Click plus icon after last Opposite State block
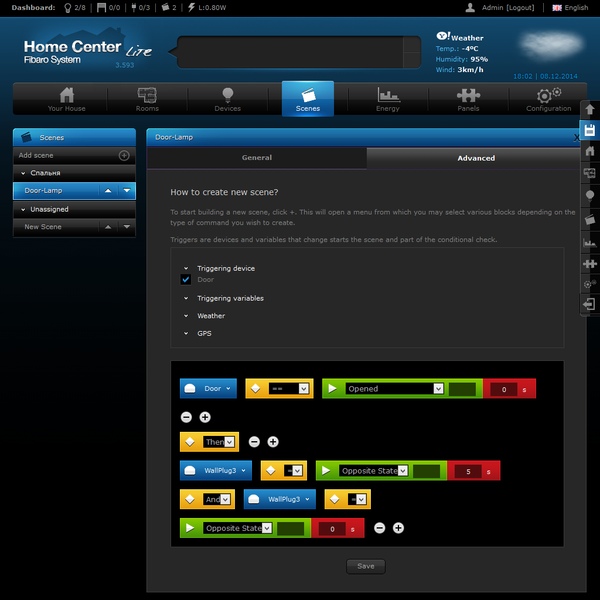This screenshot has height=600, width=600. (x=398, y=528)
